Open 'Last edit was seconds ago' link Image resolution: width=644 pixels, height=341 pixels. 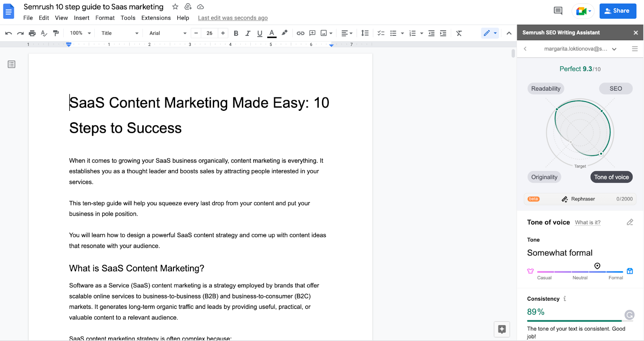pos(233,18)
